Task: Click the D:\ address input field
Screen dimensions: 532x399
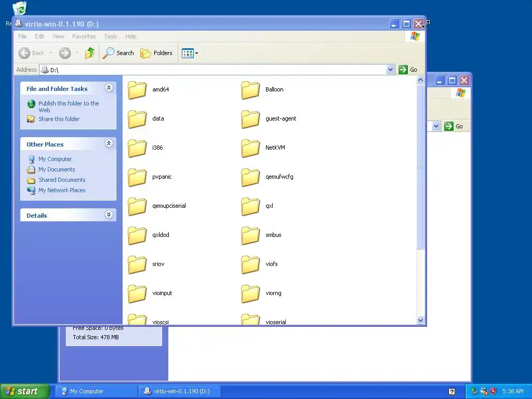Action: point(217,70)
